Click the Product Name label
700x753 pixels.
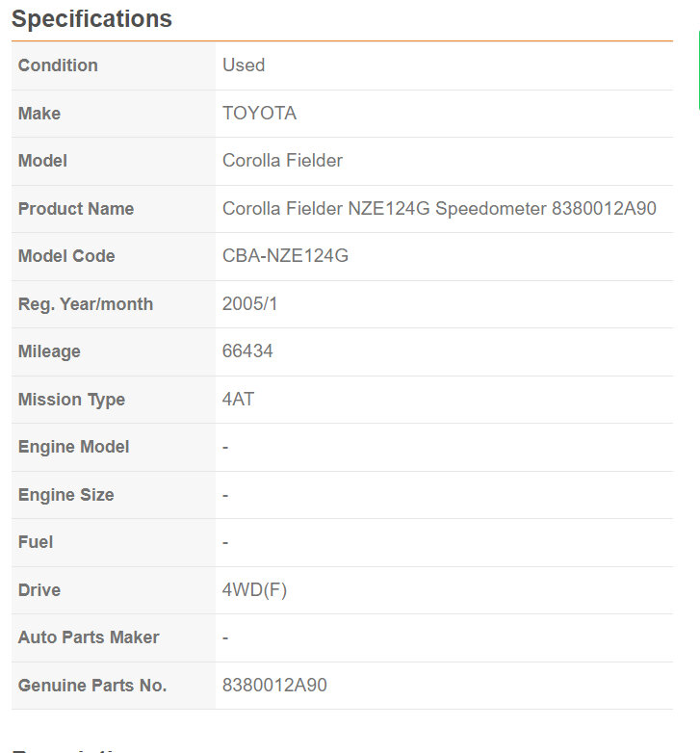(x=76, y=209)
